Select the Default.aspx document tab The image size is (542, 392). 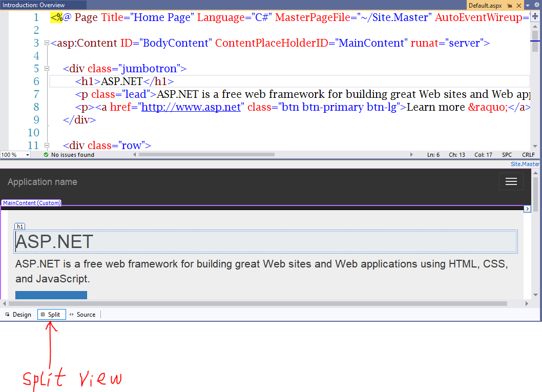(485, 6)
